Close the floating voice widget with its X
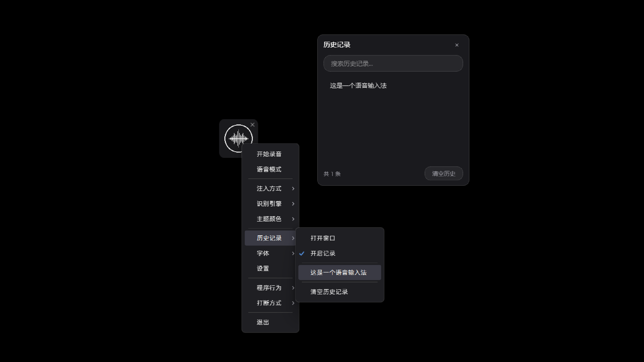The width and height of the screenshot is (644, 362). coord(253,125)
